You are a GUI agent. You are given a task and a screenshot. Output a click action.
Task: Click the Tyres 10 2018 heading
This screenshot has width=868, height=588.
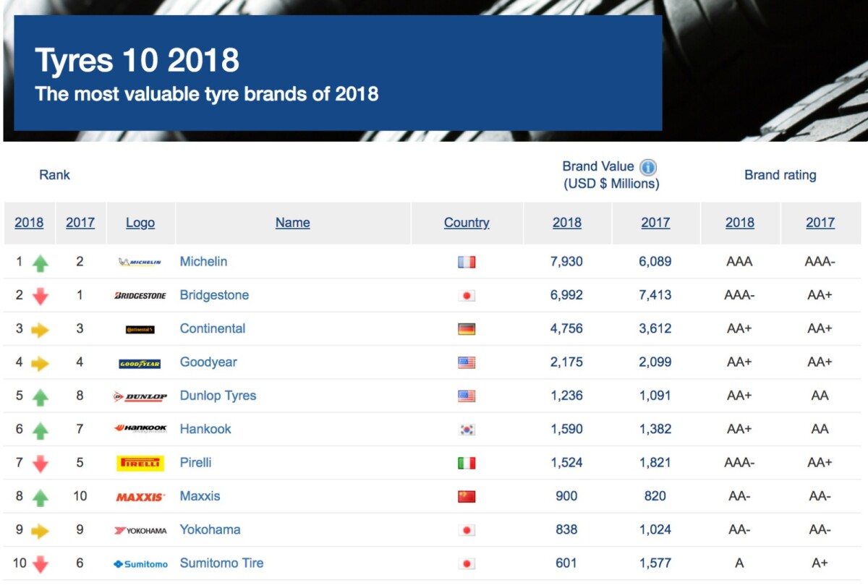[137, 61]
